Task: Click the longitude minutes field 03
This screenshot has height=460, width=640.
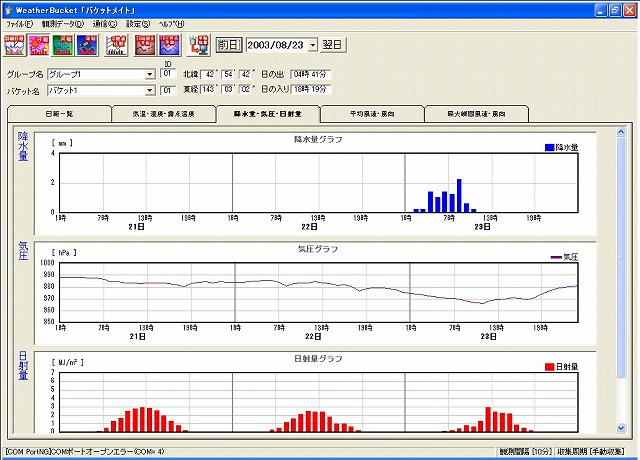Action: click(x=228, y=89)
